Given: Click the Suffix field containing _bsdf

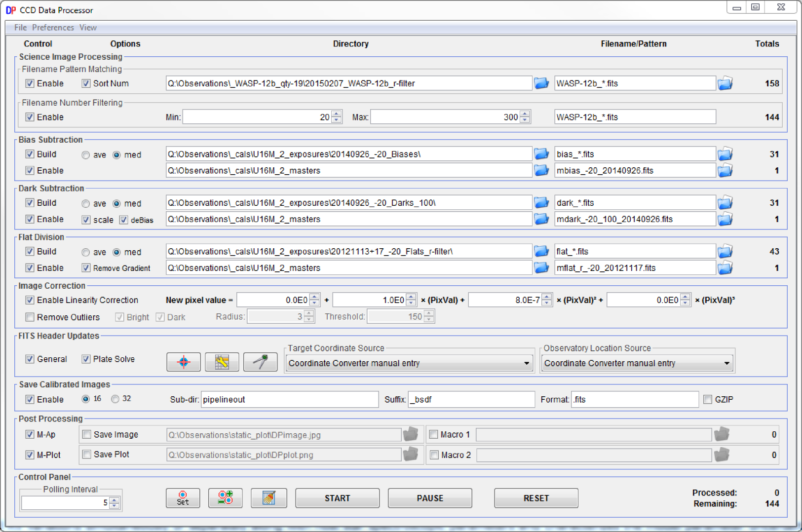Looking at the screenshot, I should point(471,399).
